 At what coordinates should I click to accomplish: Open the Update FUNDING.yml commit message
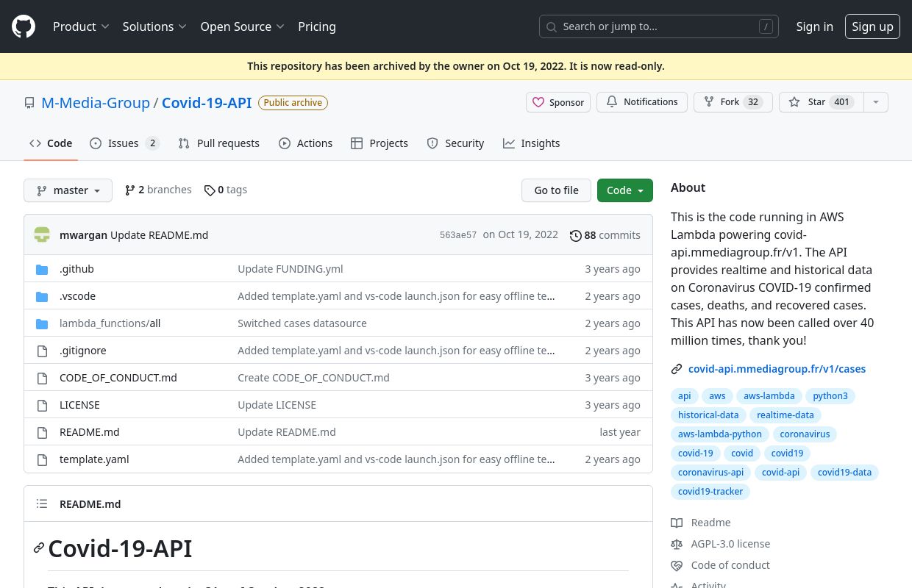pos(291,269)
